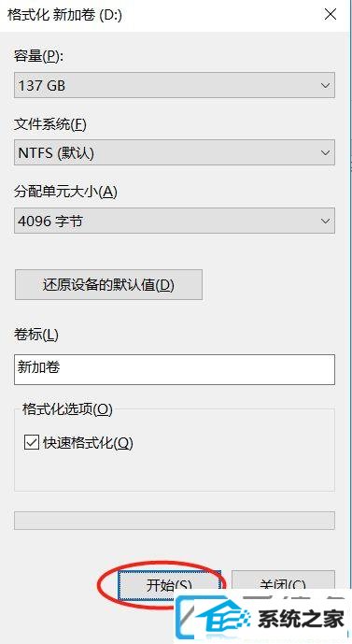Expand the 分配单元大小 dropdown arrow
352x644 pixels.
(x=325, y=221)
